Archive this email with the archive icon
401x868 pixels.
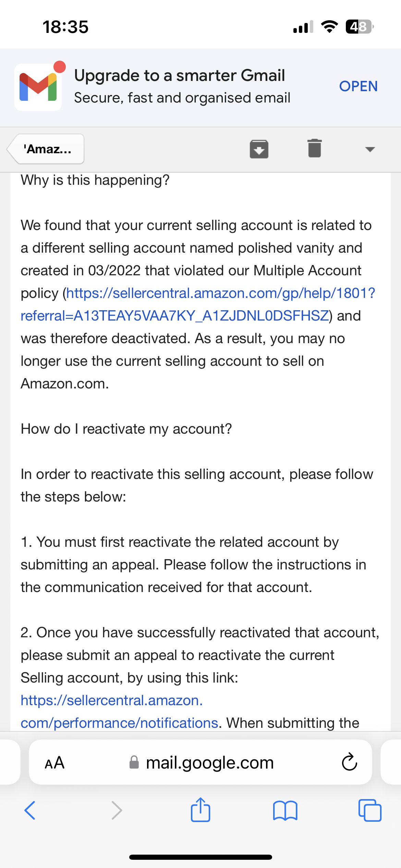[x=259, y=149]
